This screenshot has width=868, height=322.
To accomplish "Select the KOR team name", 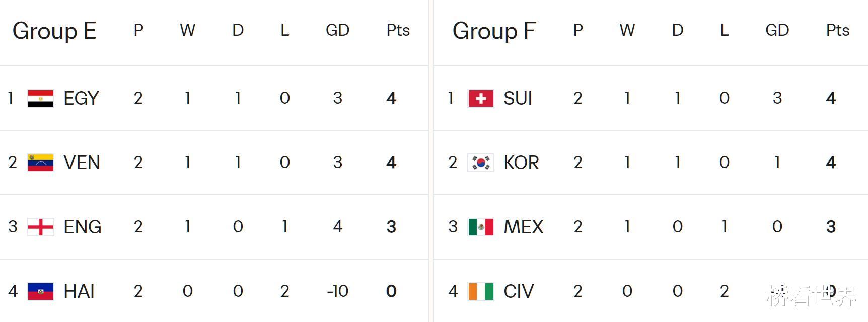I will pyautogui.click(x=521, y=163).
